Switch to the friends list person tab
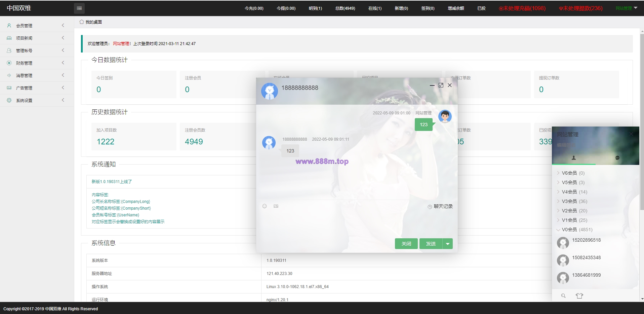This screenshot has height=314, width=644. point(574,158)
